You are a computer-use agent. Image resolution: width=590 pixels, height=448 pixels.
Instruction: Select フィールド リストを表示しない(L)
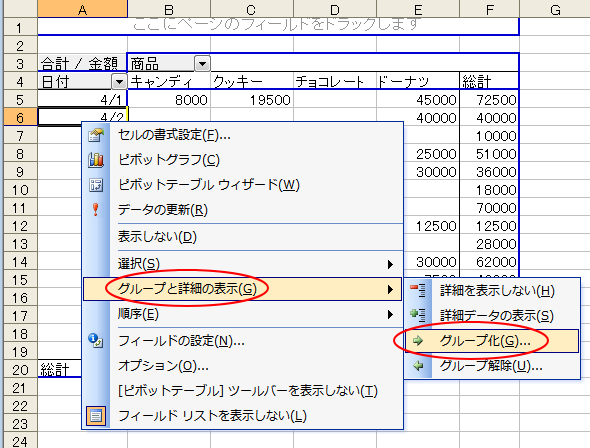pyautogui.click(x=243, y=416)
